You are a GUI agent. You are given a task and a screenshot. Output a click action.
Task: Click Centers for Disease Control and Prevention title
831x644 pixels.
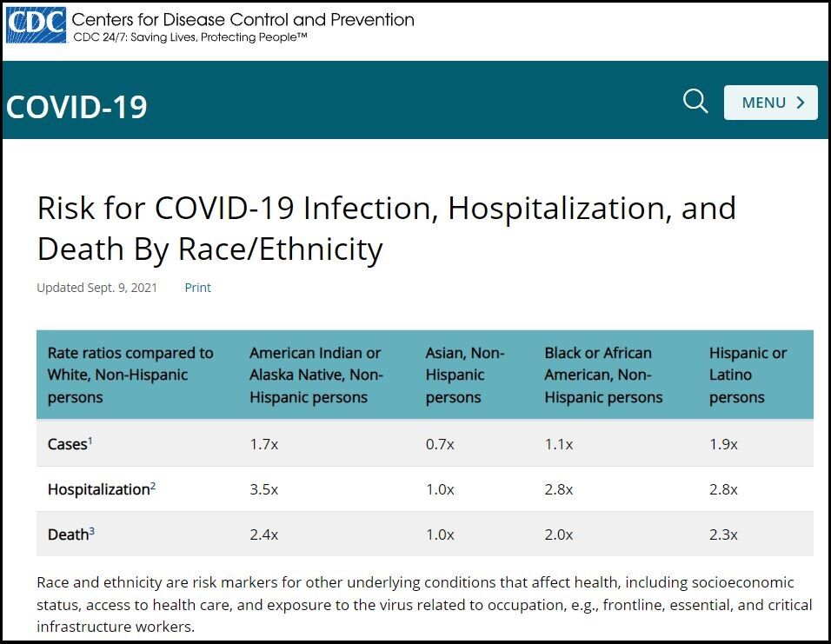click(243, 19)
